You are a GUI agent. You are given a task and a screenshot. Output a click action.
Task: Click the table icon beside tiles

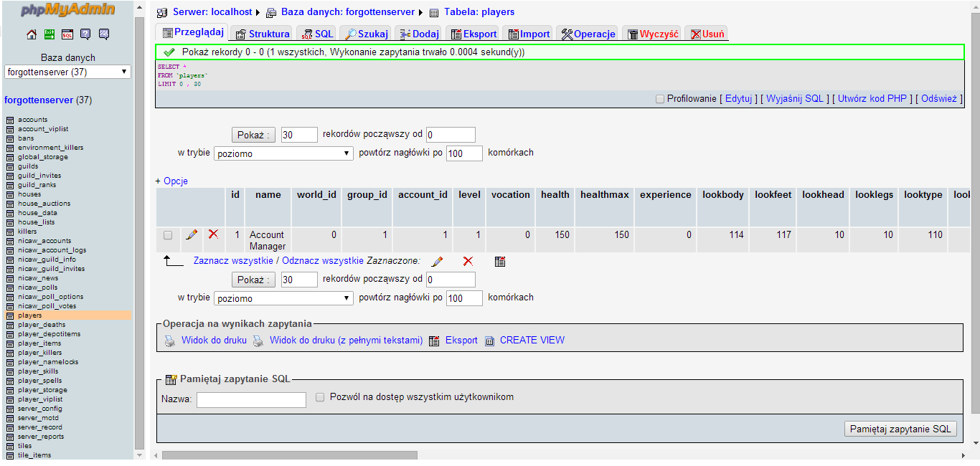tap(10, 446)
